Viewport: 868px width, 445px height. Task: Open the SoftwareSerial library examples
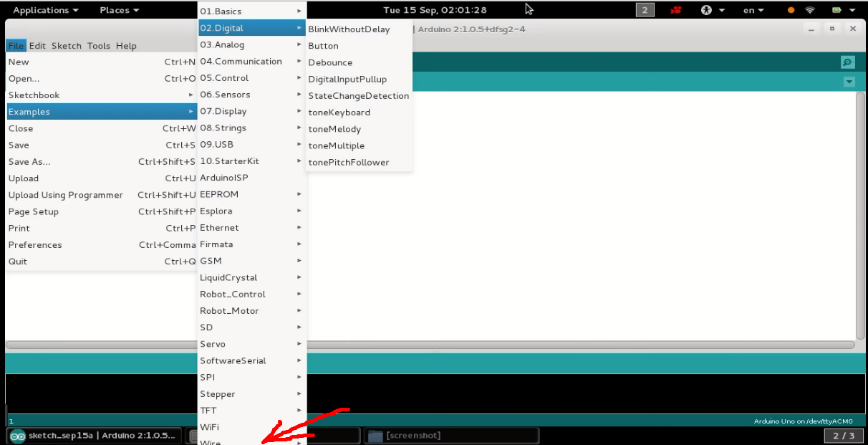tap(252, 360)
